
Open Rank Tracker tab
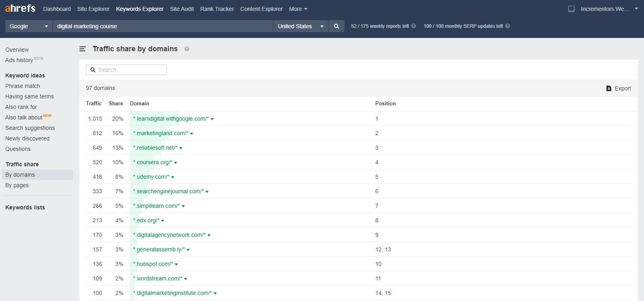pyautogui.click(x=217, y=9)
